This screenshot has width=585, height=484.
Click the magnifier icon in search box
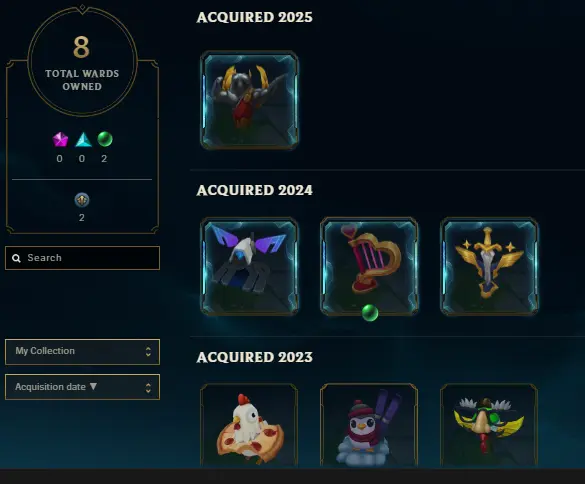16,258
